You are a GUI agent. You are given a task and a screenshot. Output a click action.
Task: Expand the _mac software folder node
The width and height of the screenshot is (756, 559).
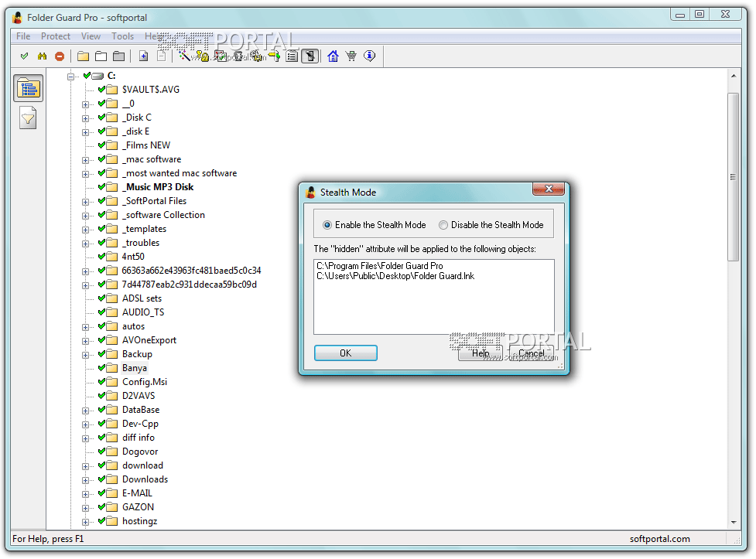85,160
